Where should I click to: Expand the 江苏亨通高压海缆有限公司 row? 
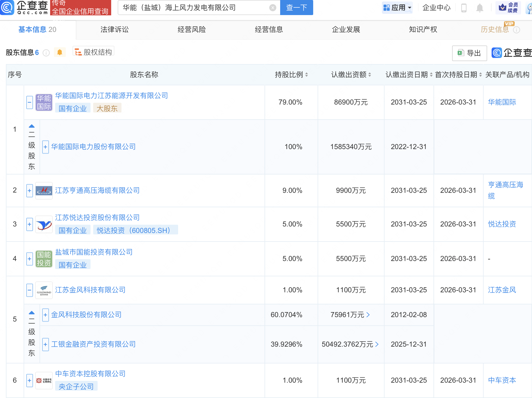point(29,191)
